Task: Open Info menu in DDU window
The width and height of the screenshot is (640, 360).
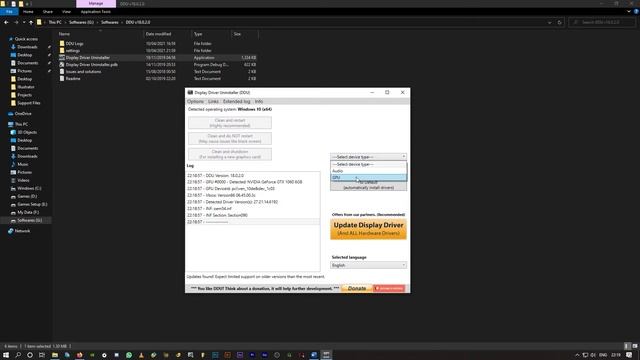Action: pos(259,101)
